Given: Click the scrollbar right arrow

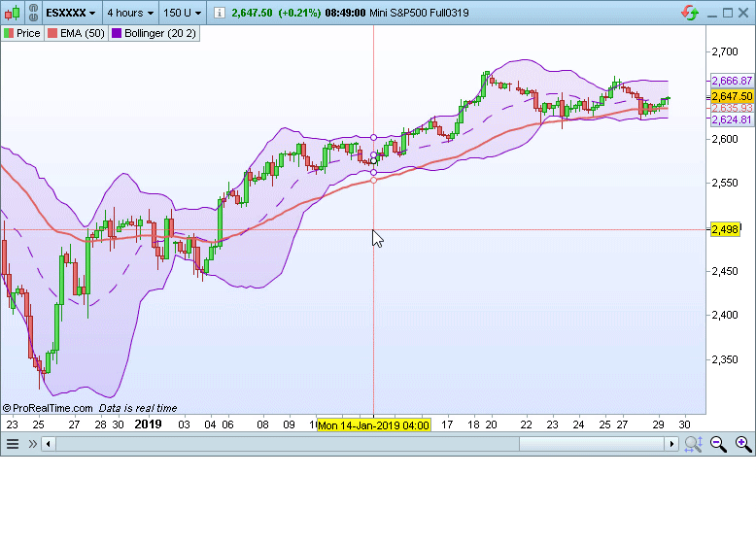Looking at the screenshot, I should (670, 444).
